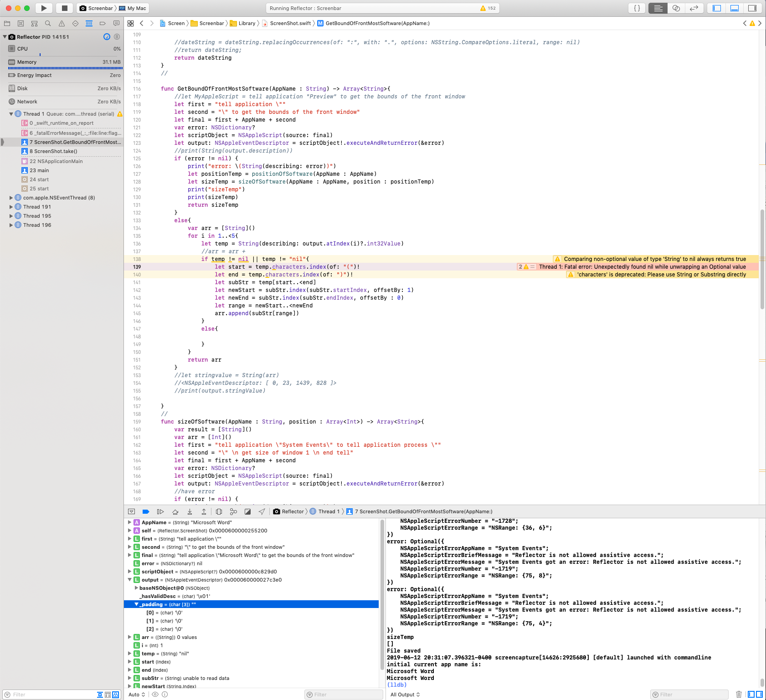Open the Find navigator magnifier icon
Viewport: 766px width, 700px height.
(48, 23)
